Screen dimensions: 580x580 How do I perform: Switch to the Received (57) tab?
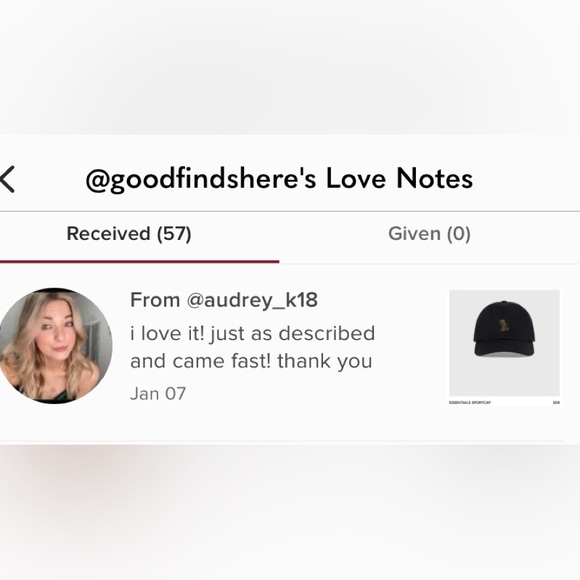click(x=129, y=234)
